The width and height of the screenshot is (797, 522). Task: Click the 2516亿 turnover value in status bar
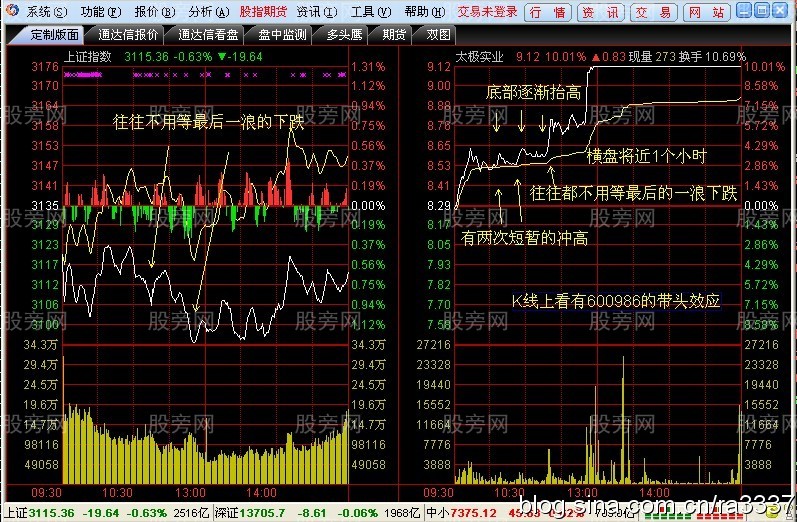pyautogui.click(x=191, y=513)
